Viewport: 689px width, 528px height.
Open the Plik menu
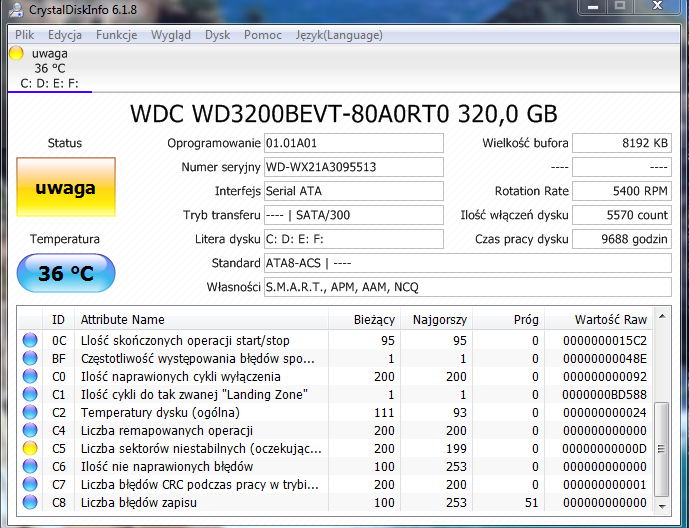tap(24, 35)
